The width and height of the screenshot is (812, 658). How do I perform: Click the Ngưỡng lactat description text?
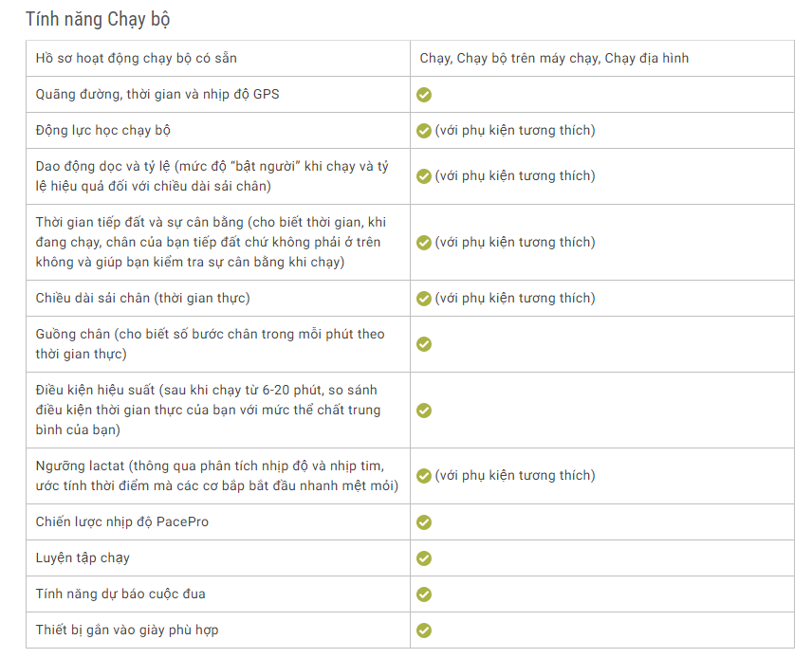217,476
